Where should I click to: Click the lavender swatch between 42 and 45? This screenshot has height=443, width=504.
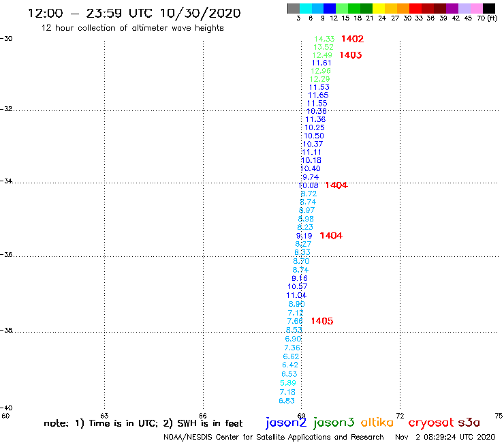pos(464,8)
